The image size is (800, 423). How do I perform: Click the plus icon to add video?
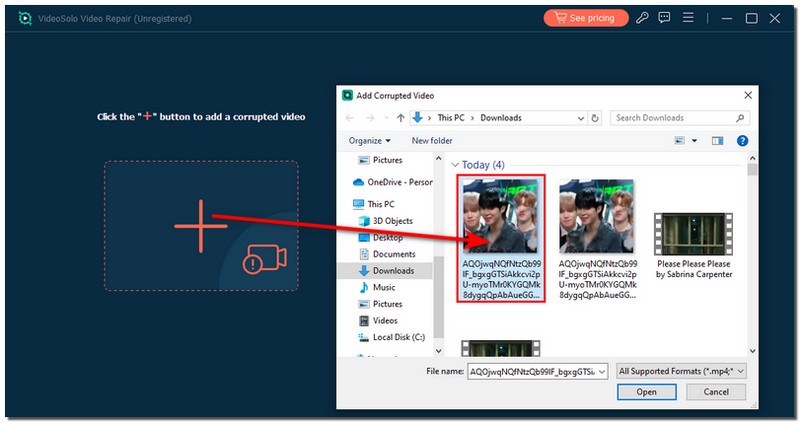click(x=201, y=226)
